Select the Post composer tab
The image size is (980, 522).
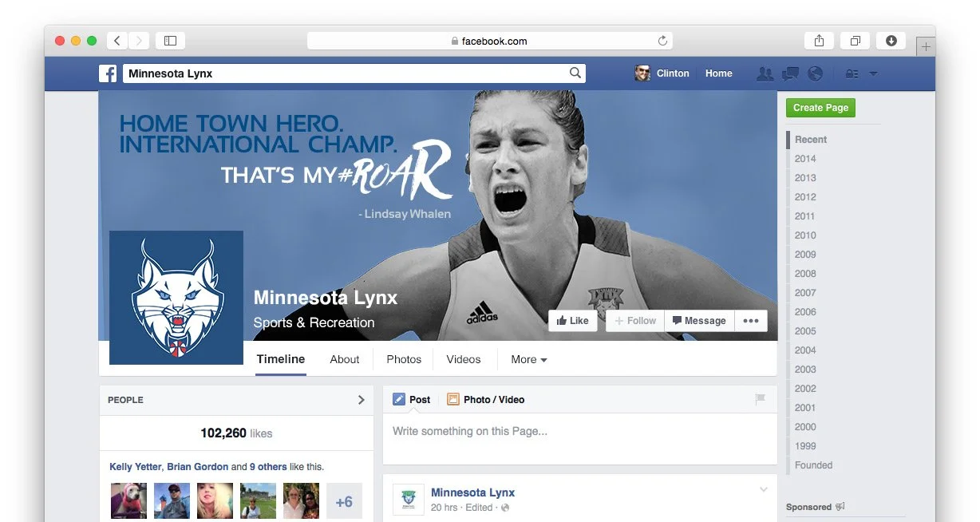412,399
